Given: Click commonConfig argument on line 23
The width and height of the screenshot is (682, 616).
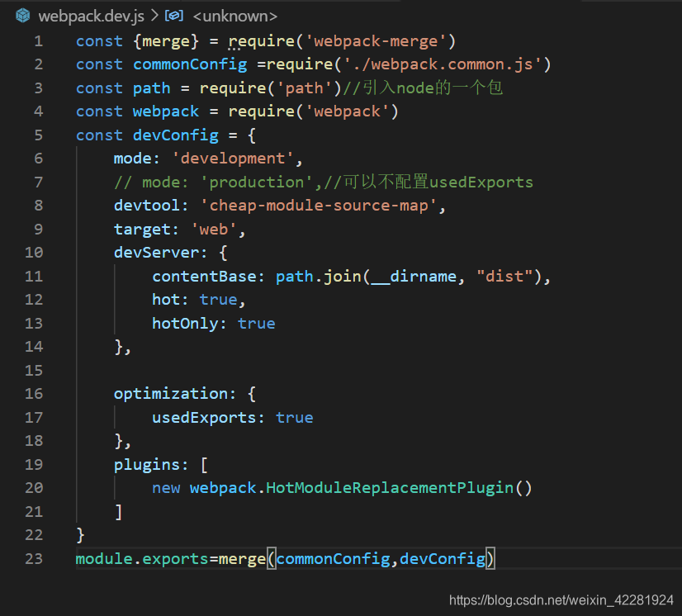Looking at the screenshot, I should point(334,558).
